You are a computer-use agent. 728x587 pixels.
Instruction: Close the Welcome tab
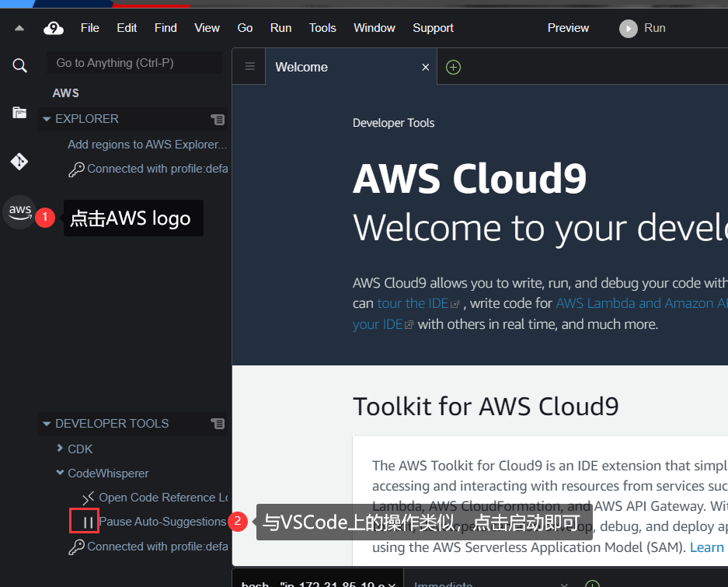tap(425, 68)
